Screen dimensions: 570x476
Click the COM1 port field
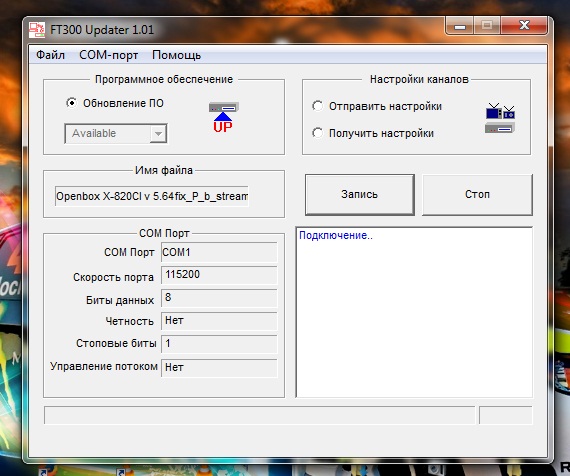219,252
